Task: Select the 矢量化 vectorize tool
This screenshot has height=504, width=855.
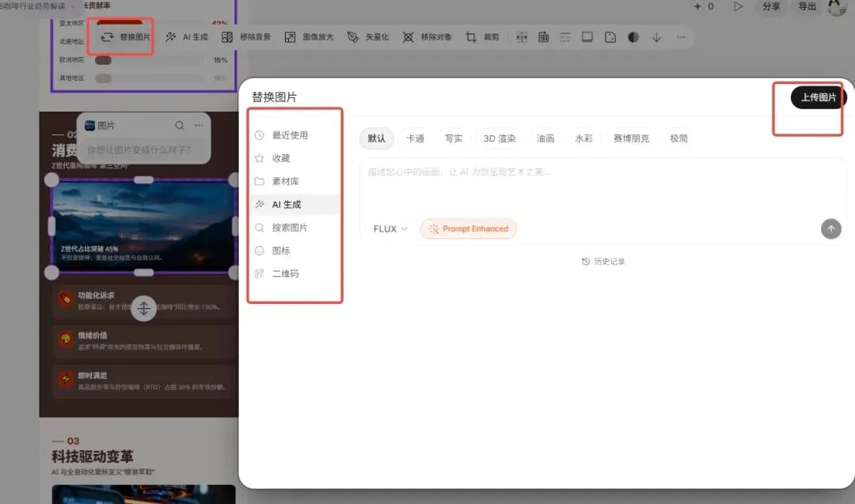Action: pyautogui.click(x=368, y=37)
